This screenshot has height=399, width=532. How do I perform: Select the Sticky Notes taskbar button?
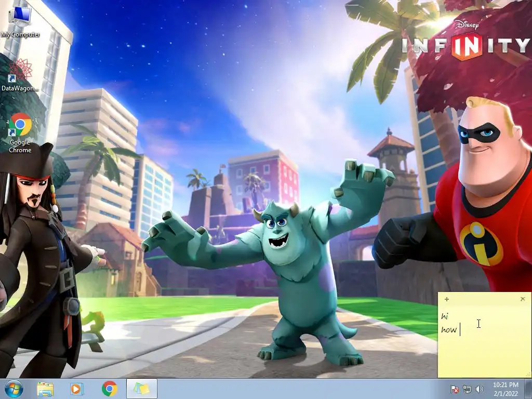tap(142, 389)
